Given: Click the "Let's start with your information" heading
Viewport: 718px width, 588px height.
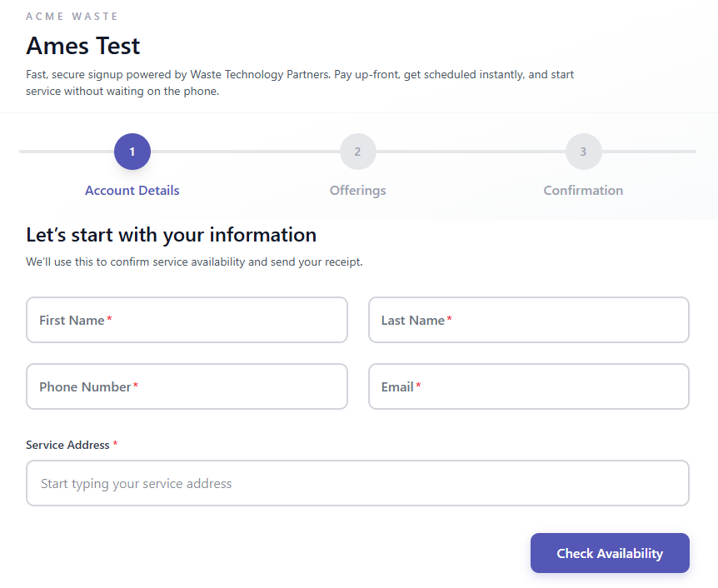Looking at the screenshot, I should click(172, 235).
